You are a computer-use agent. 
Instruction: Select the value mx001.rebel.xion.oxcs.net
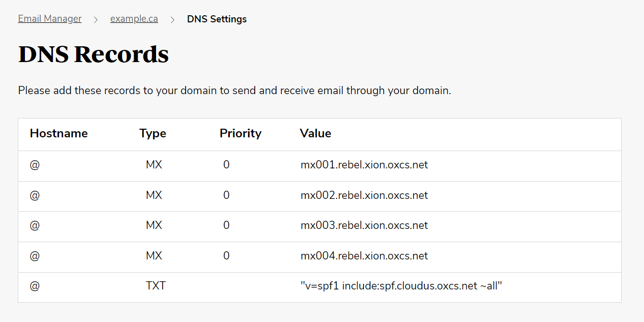(x=364, y=165)
